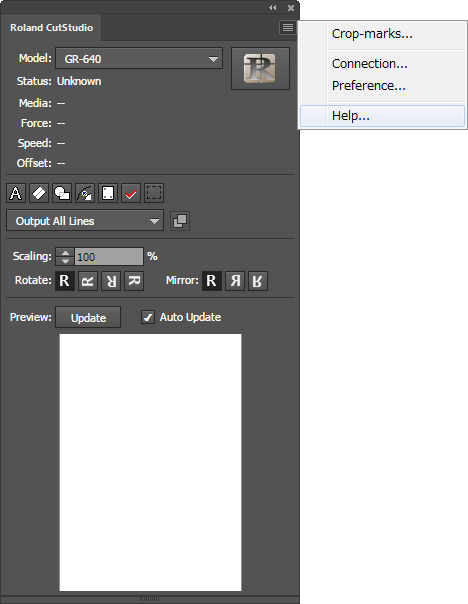
Task: Click the Scaling value field showing 100
Action: (109, 257)
